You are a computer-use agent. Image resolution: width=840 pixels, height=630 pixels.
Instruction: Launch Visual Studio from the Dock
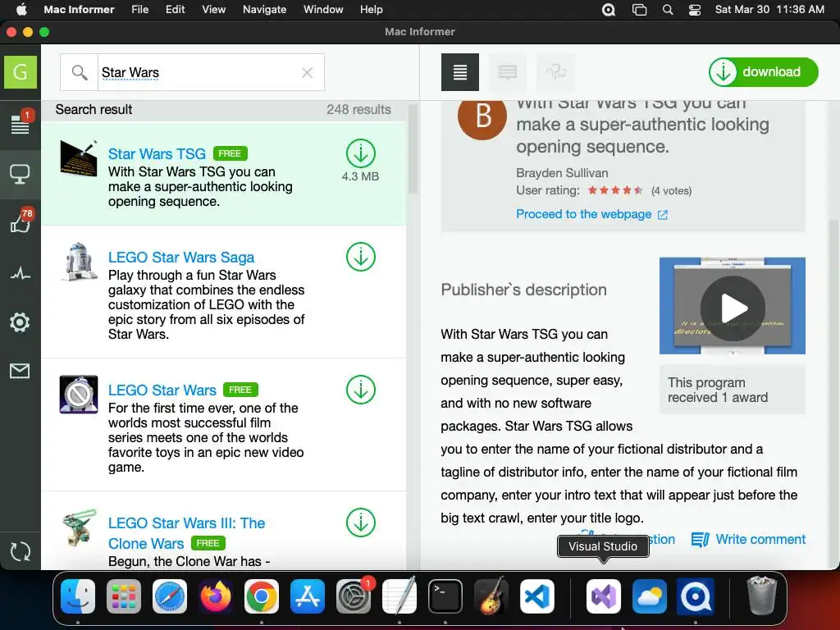tap(604, 596)
